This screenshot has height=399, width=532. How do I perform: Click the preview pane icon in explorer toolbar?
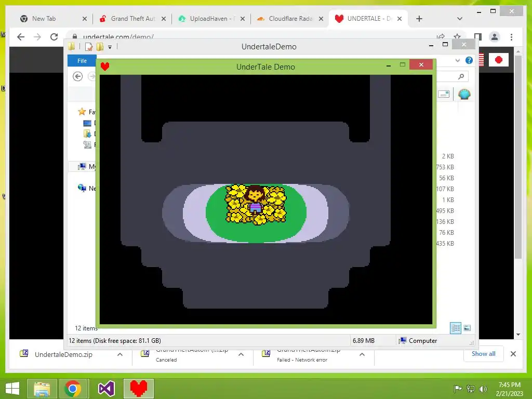444,94
